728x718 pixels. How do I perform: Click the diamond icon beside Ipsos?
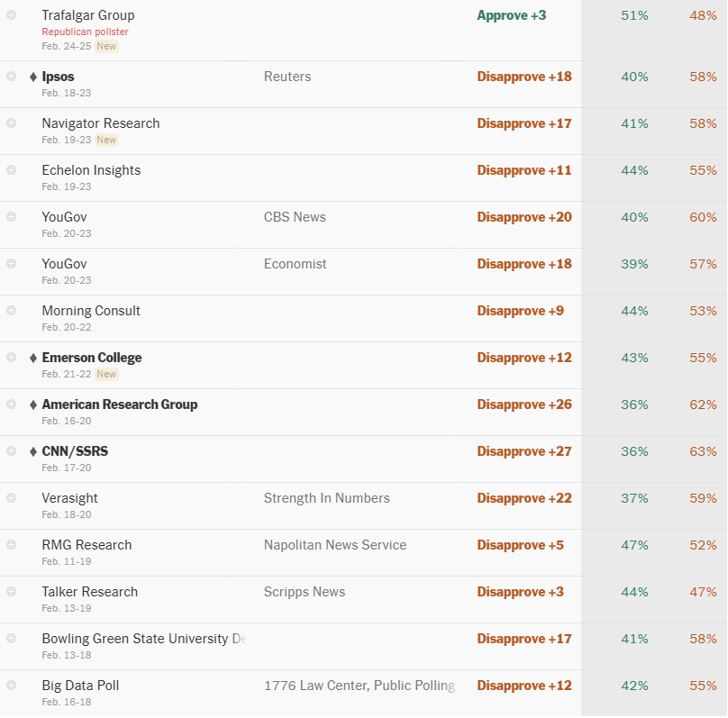click(x=33, y=77)
